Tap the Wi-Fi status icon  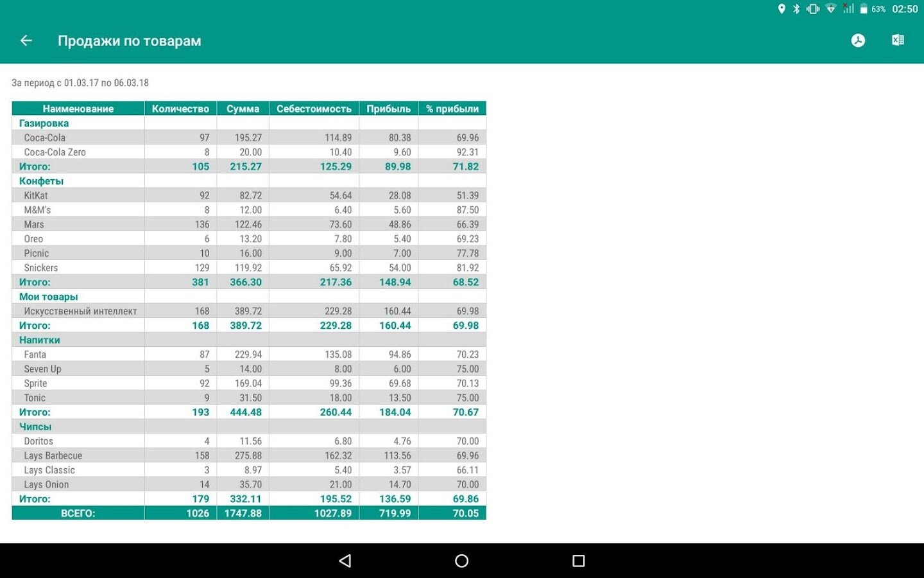pos(831,9)
